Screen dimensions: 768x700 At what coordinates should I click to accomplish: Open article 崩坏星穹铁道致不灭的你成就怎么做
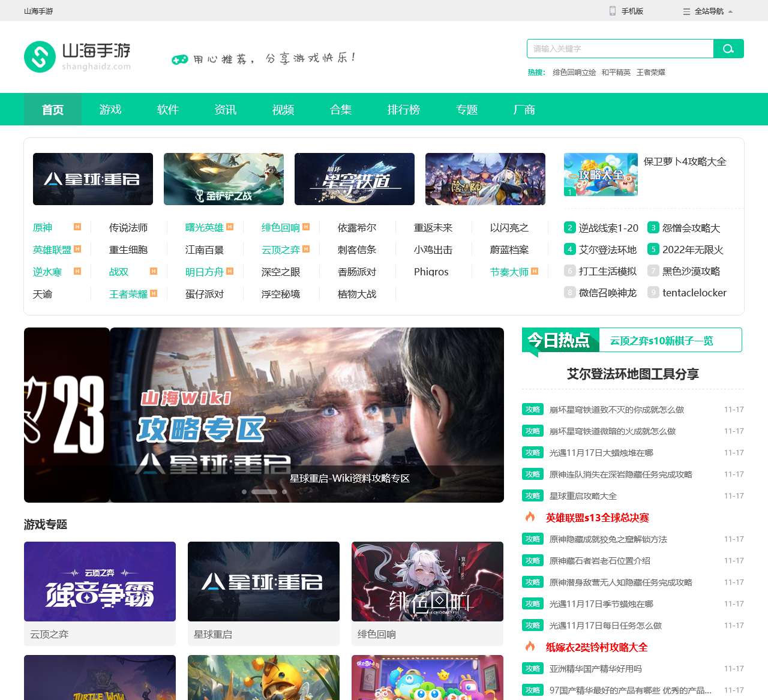pos(617,410)
